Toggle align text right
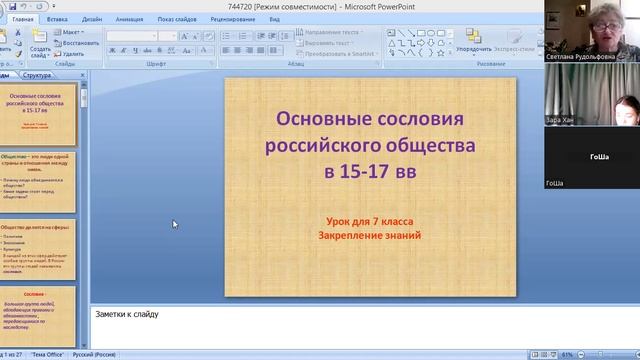The width and height of the screenshot is (640, 360). coord(249,50)
